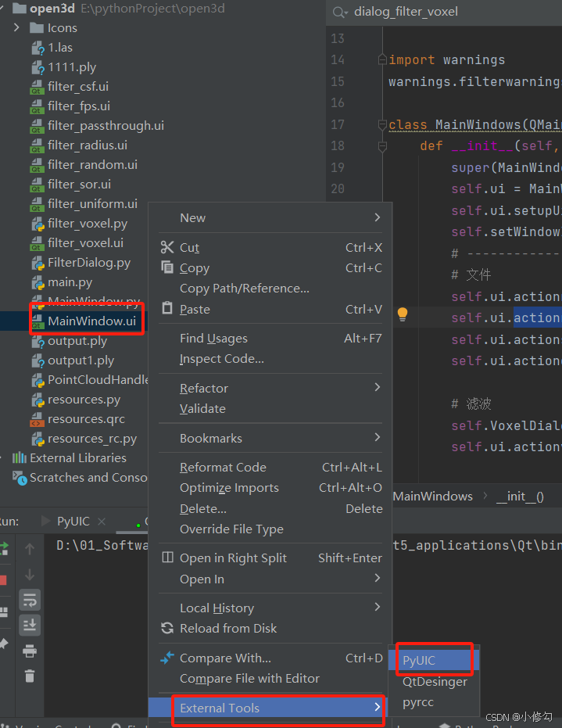Toggle soft-wrap in Run console
Viewport: 562px width, 728px height.
pyautogui.click(x=30, y=601)
